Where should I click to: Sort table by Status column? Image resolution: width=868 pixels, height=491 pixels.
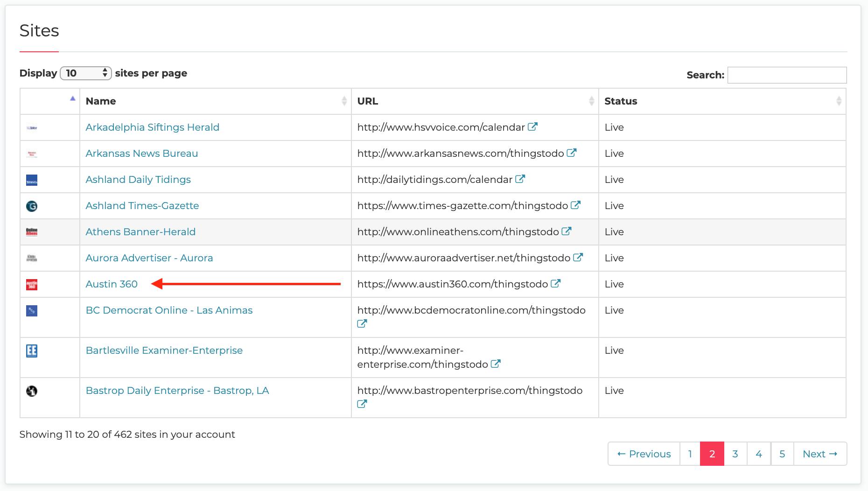(x=722, y=101)
